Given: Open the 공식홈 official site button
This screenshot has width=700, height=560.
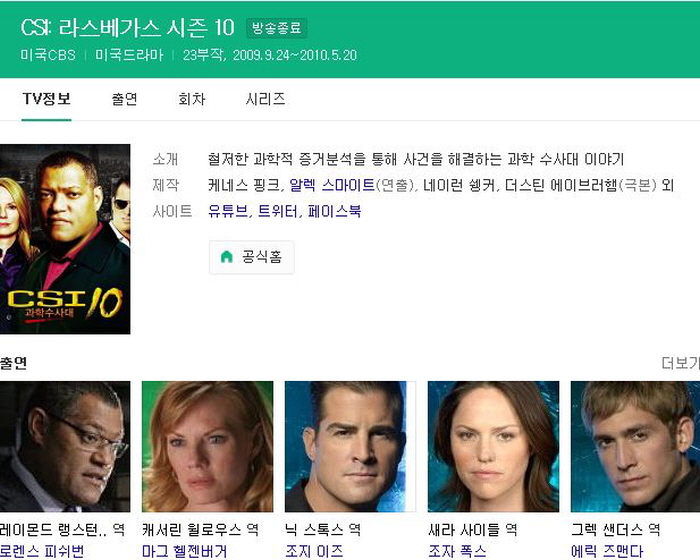Looking at the screenshot, I should pyautogui.click(x=252, y=257).
